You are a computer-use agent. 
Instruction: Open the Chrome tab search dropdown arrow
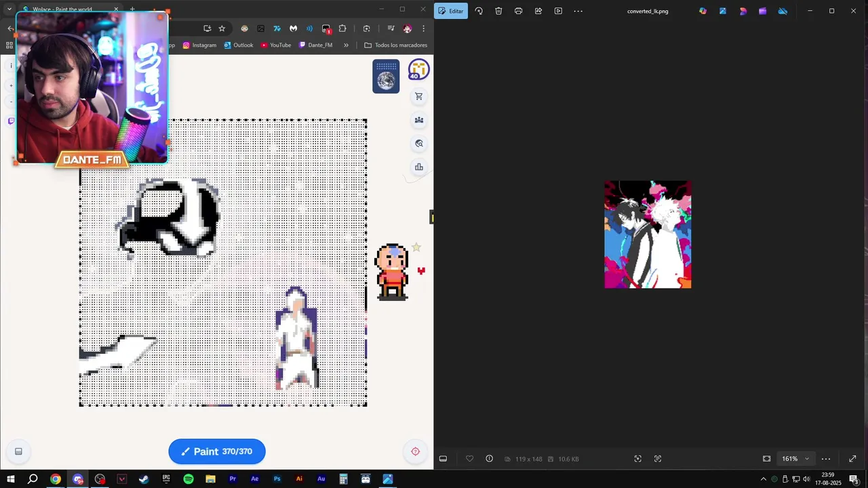(9, 9)
